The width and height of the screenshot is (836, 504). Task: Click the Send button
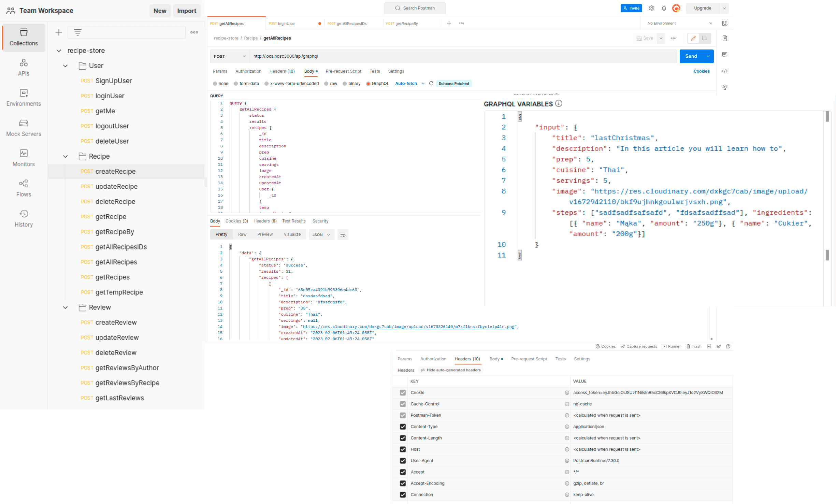[x=691, y=56]
